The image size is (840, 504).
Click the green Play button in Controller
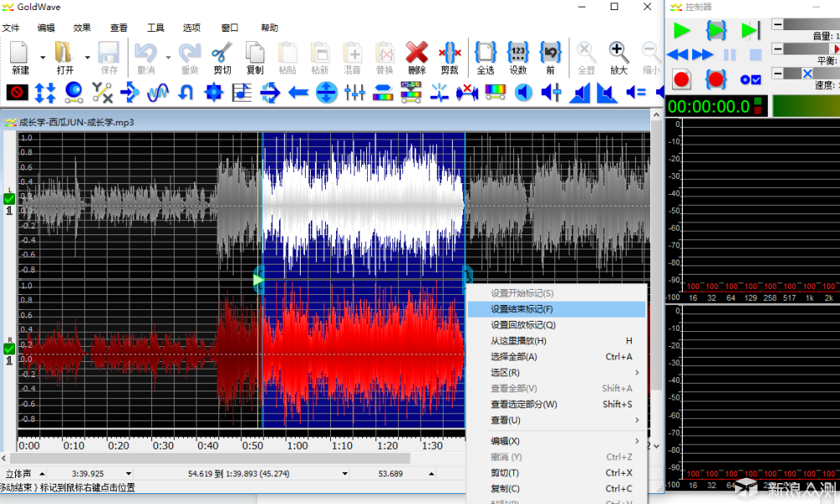[681, 30]
